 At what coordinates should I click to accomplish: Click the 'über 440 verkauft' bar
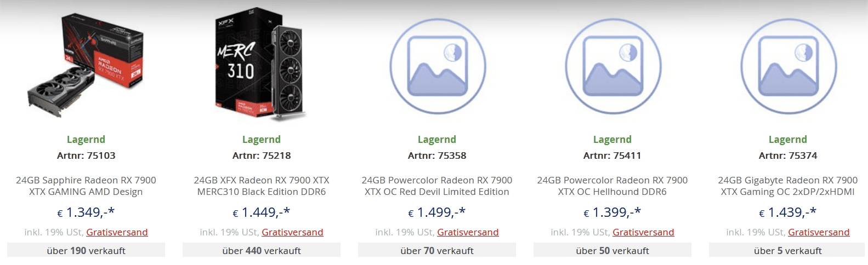(x=262, y=251)
